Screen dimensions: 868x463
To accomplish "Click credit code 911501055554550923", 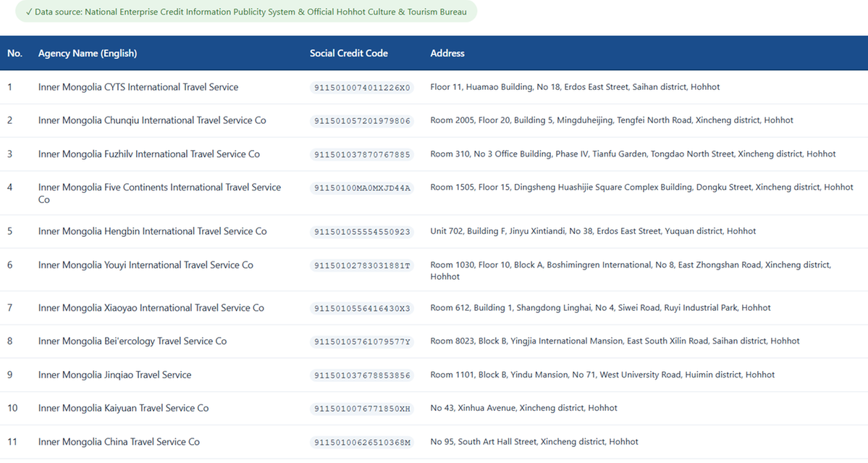I will (362, 232).
